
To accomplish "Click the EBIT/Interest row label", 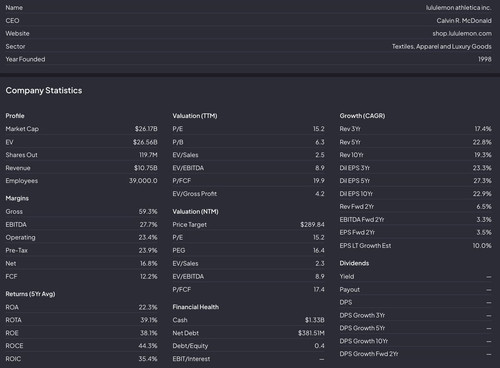I will [191, 359].
